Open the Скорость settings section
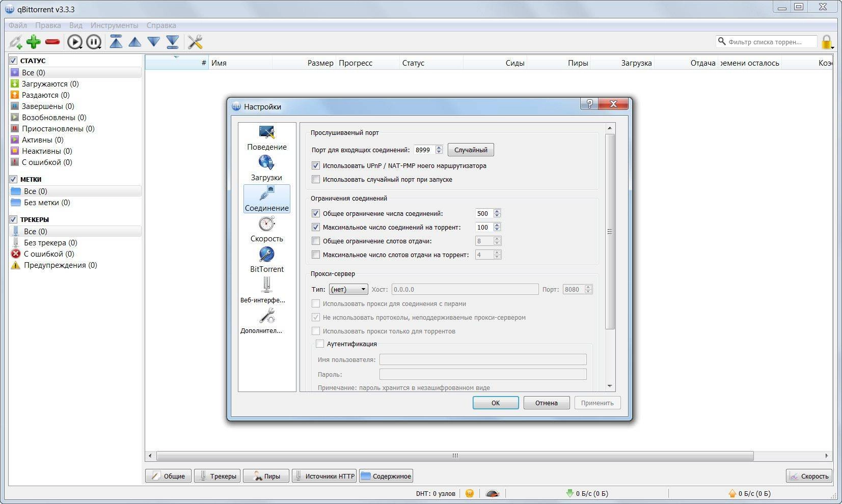The height and width of the screenshot is (504, 842). click(x=267, y=229)
